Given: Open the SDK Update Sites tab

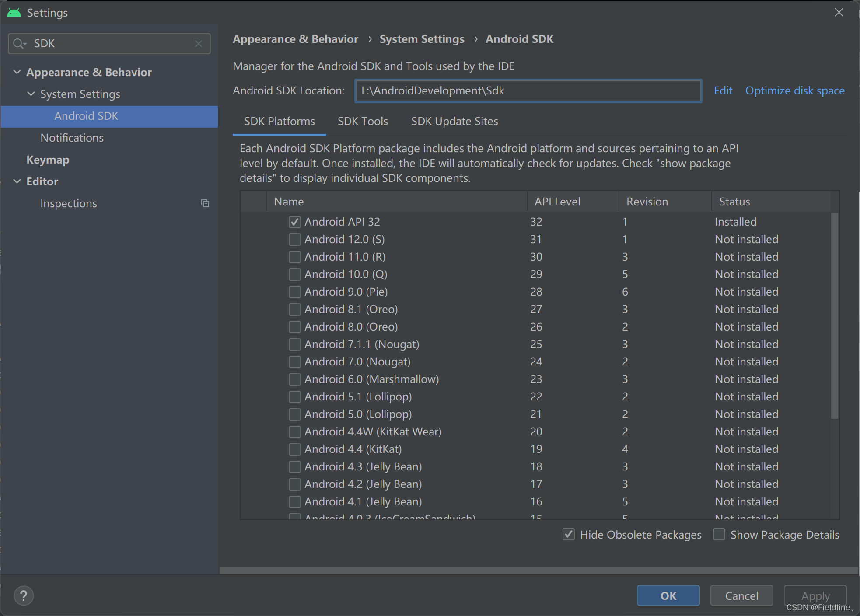Looking at the screenshot, I should pos(454,121).
